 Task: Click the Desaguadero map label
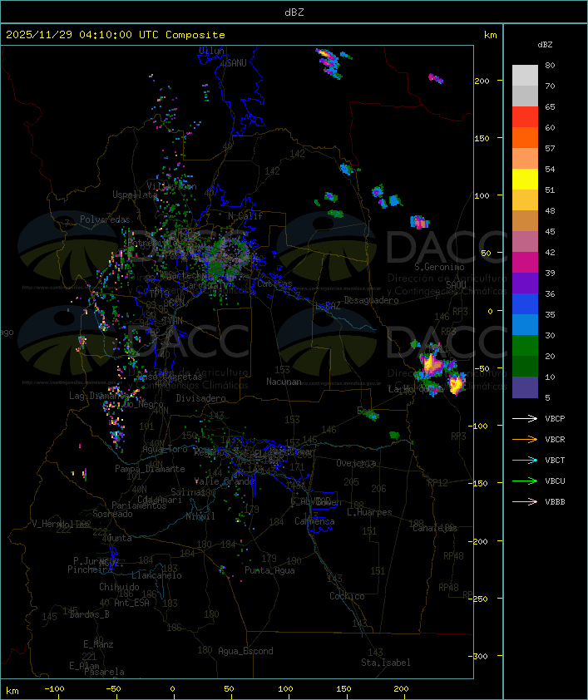[371, 300]
